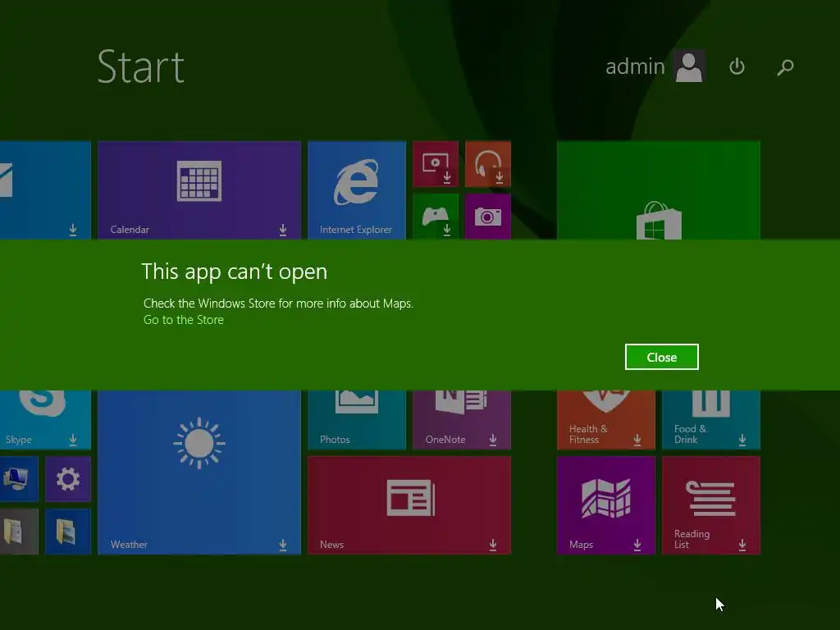Image resolution: width=840 pixels, height=630 pixels.
Task: Launch the Skype tile
Action: coord(45,419)
